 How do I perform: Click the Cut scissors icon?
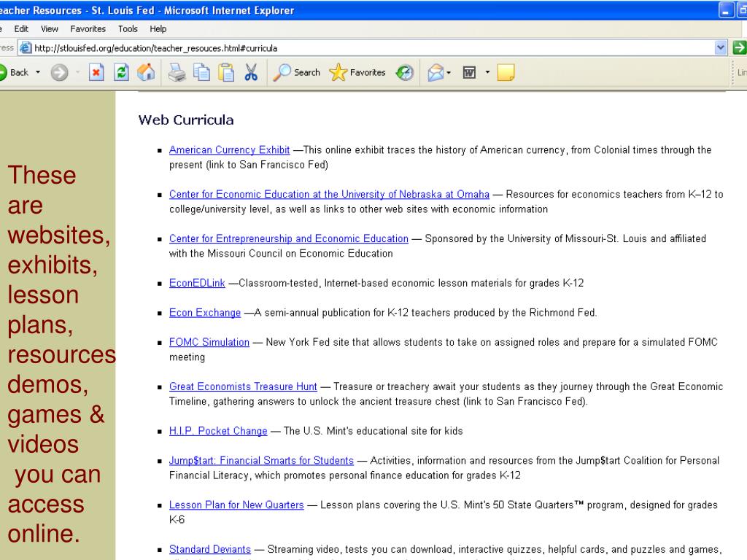click(251, 72)
